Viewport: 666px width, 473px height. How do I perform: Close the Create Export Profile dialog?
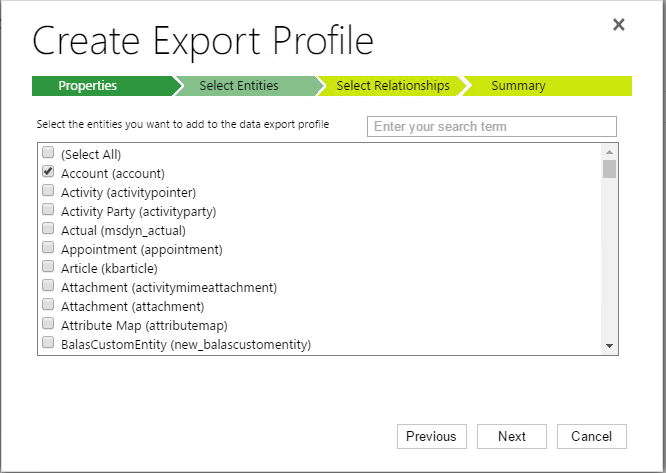(619, 25)
